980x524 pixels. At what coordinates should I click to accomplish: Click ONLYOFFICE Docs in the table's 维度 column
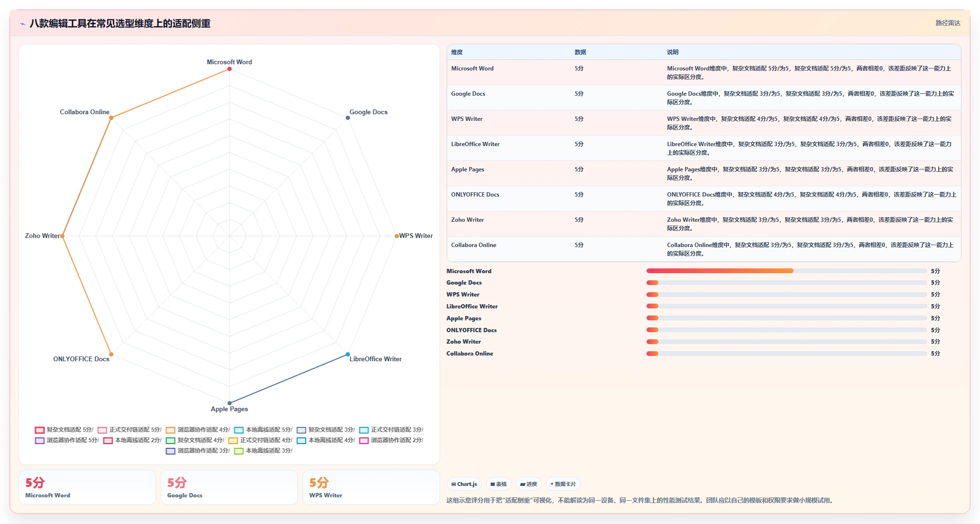pos(475,195)
